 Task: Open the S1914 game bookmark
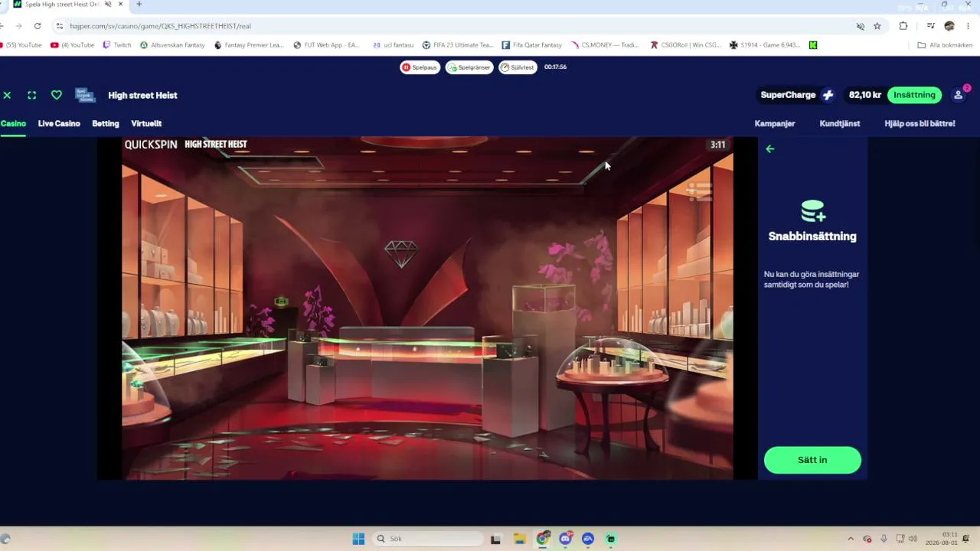765,45
